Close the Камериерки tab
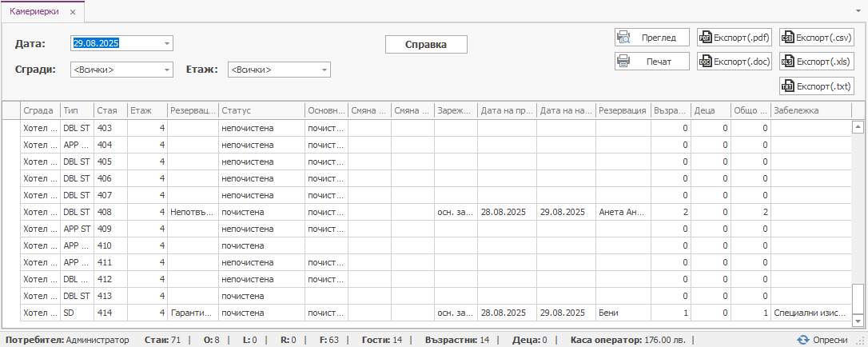The image size is (868, 347). (73, 12)
